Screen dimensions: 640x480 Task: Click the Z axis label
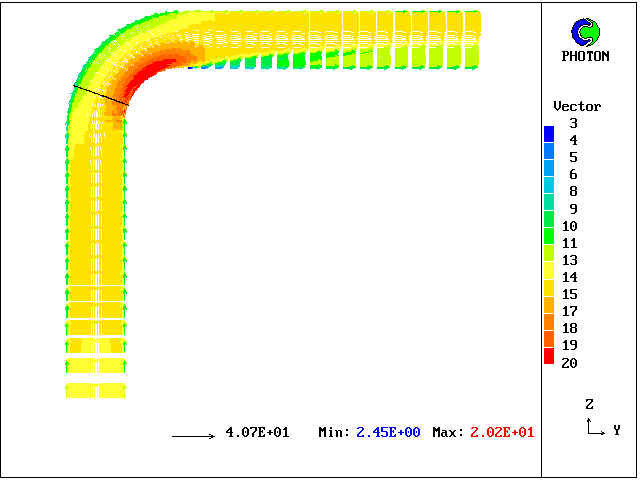coord(590,405)
